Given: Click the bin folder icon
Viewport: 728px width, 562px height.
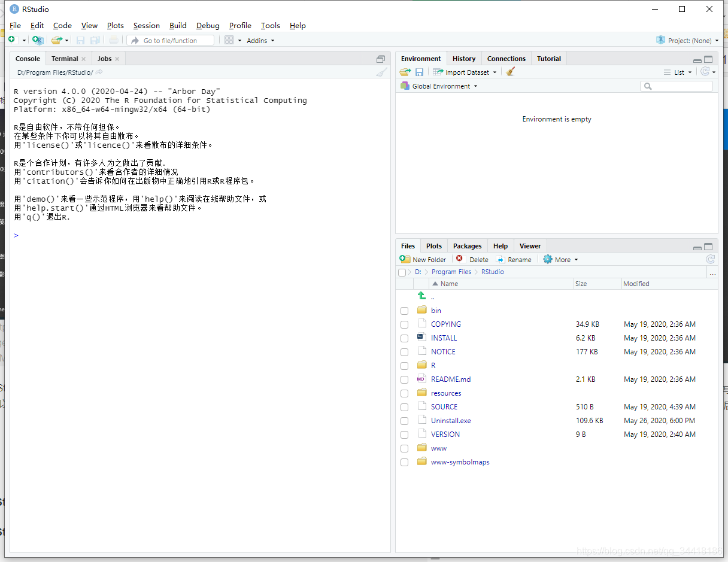Looking at the screenshot, I should point(421,309).
